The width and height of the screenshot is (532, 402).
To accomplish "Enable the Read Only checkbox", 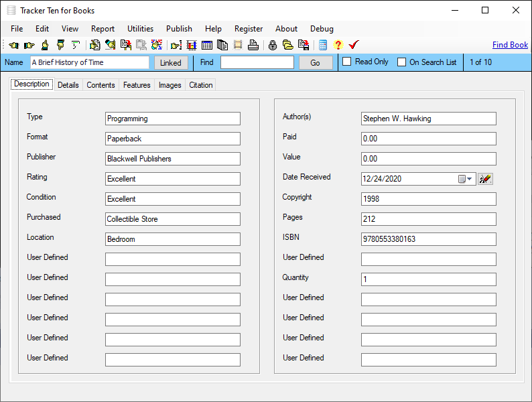I will [x=347, y=62].
